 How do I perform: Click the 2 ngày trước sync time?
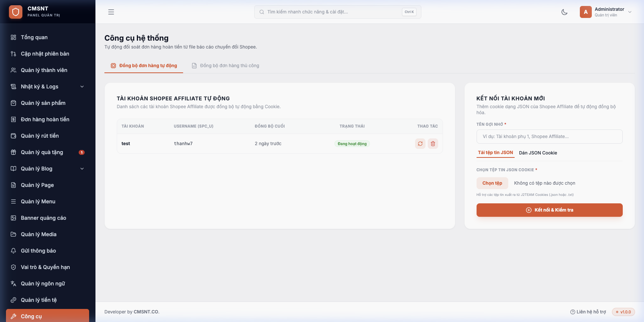(x=268, y=144)
